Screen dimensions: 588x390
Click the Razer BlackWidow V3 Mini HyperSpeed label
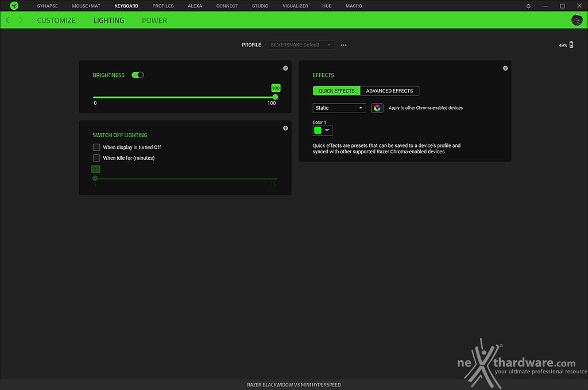pyautogui.click(x=294, y=385)
